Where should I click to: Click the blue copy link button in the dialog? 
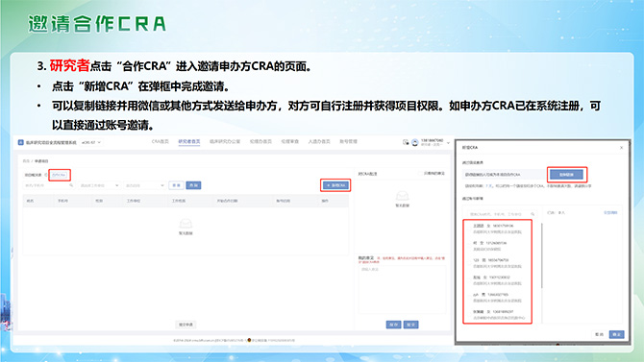[x=566, y=175]
